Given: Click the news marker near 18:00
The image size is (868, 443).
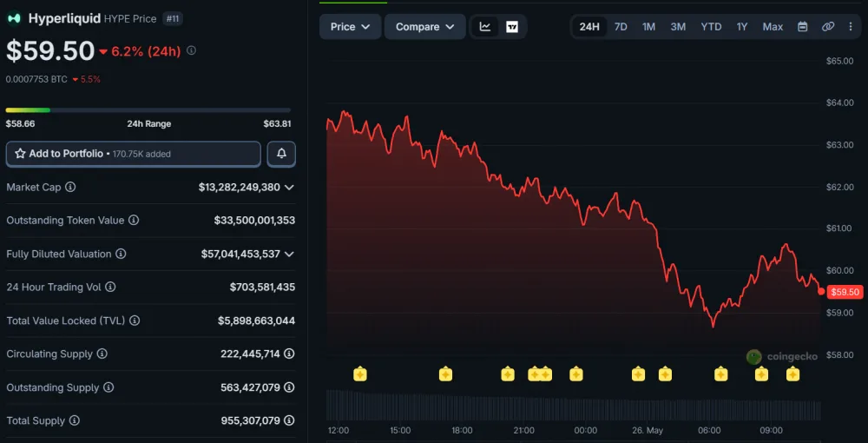Looking at the screenshot, I should coord(445,374).
